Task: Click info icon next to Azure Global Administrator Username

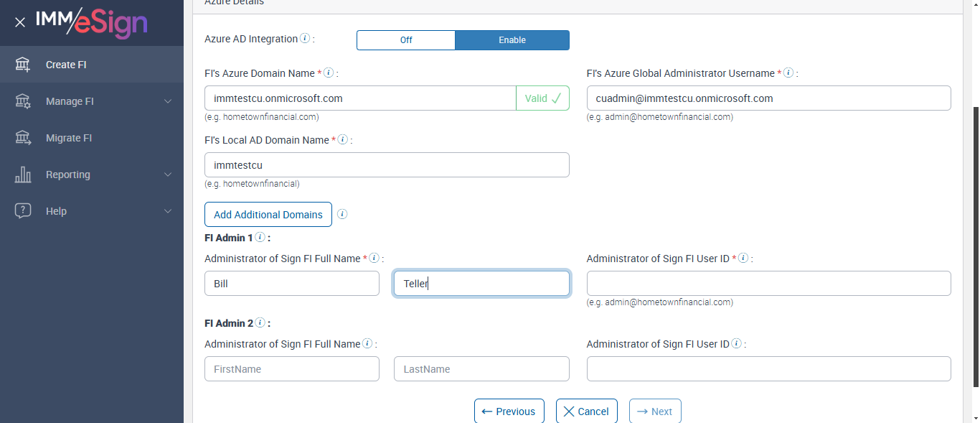Action: [x=788, y=73]
